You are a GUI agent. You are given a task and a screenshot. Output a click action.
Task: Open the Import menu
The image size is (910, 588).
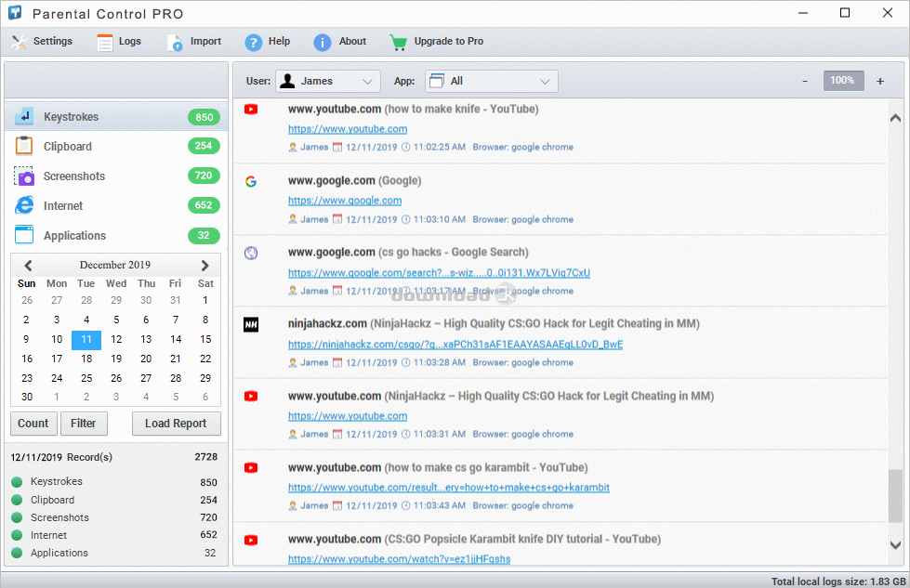(194, 42)
